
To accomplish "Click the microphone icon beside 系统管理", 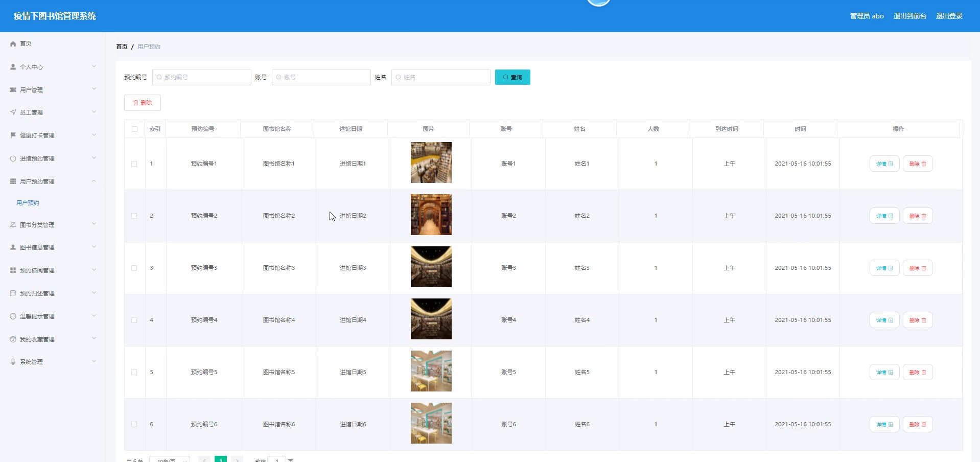I will coord(13,362).
